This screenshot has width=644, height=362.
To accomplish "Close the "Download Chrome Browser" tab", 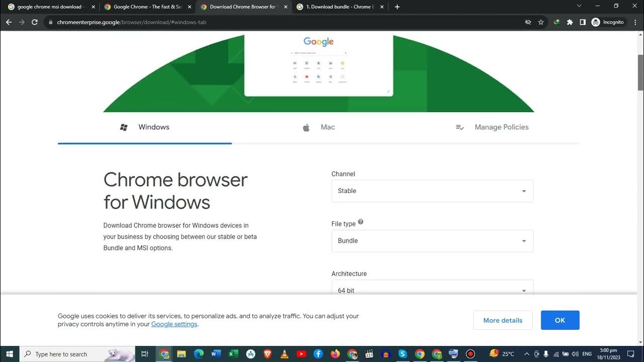I will [285, 7].
